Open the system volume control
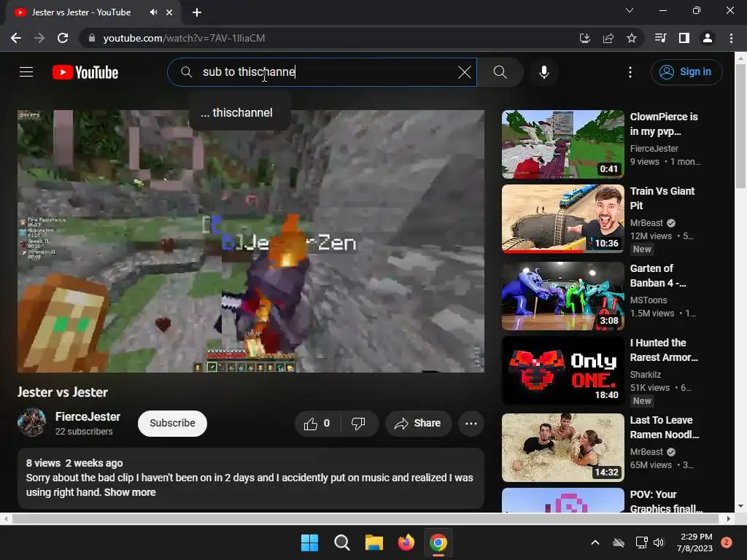This screenshot has height=560, width=747. 659,542
